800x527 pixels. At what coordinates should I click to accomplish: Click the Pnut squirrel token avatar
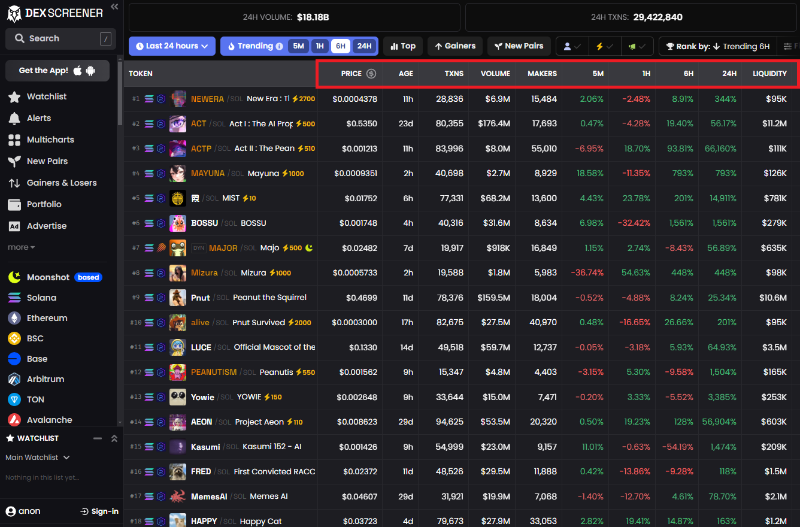178,297
